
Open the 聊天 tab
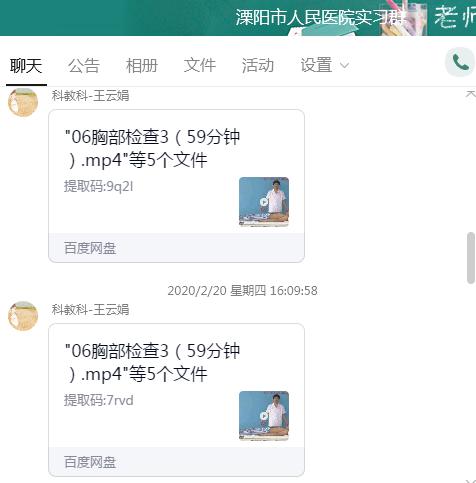26,65
